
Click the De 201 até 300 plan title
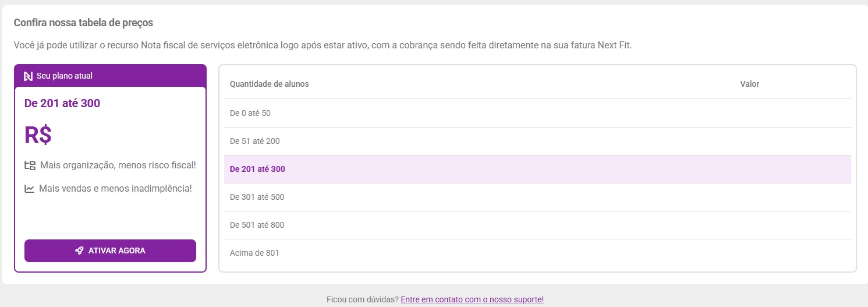point(62,103)
